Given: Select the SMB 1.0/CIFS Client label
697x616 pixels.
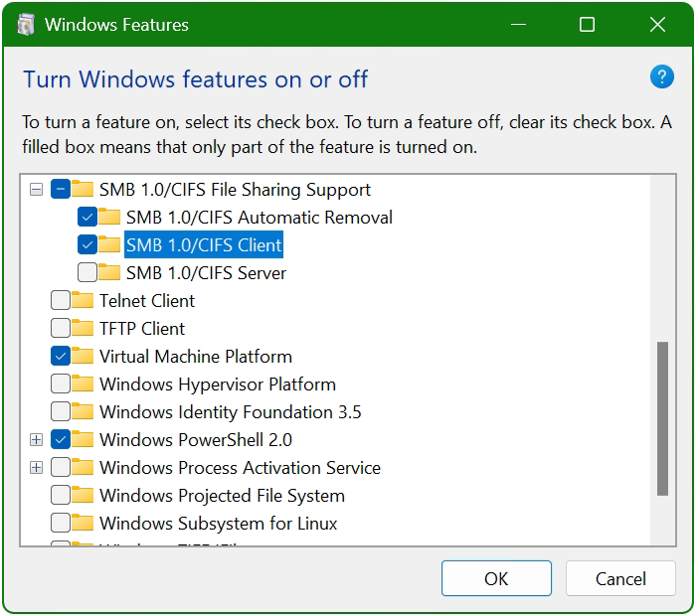Looking at the screenshot, I should pos(204,244).
